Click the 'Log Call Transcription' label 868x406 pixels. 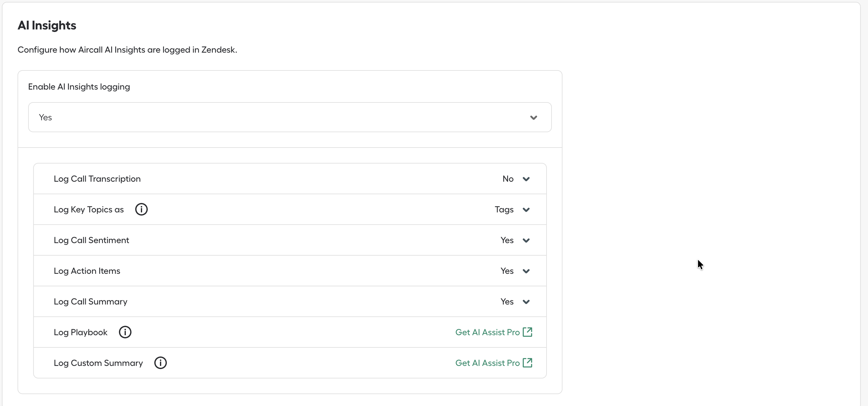pyautogui.click(x=97, y=179)
